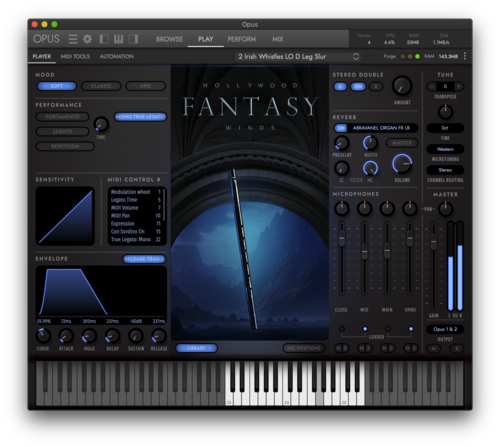Viewport: 500px width, 447px height.
Task: Click the Master Gain fader
Action: (433, 242)
